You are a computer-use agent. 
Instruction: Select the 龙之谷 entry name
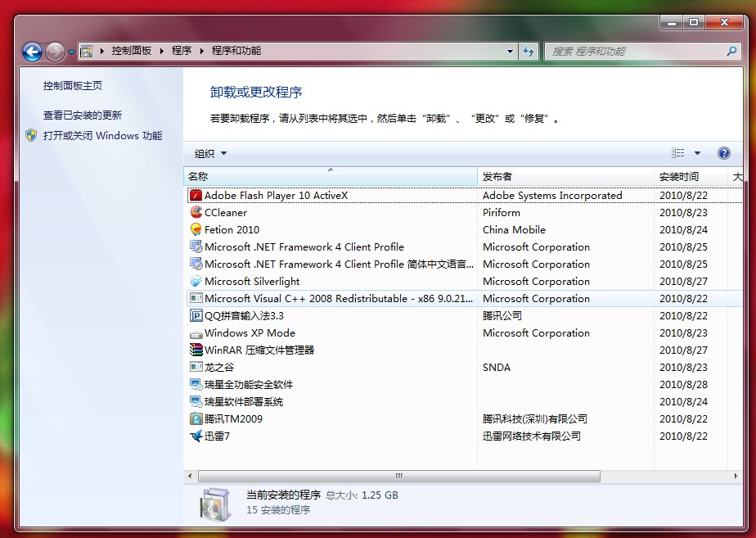tap(219, 367)
